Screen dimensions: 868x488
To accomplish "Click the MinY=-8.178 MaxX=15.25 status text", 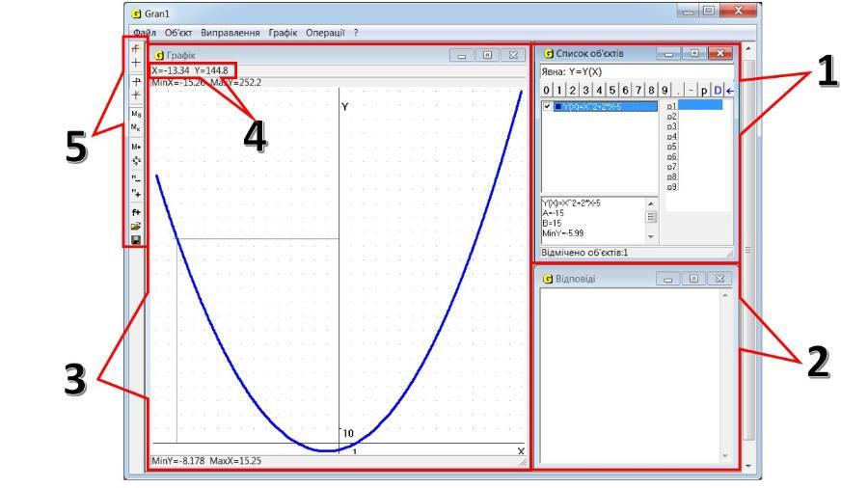I will (x=206, y=460).
